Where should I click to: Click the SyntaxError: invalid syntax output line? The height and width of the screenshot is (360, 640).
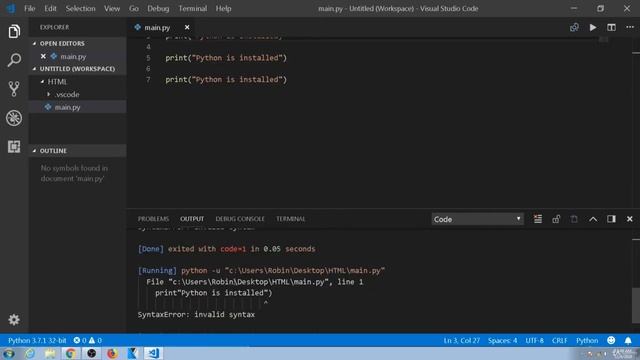point(196,315)
